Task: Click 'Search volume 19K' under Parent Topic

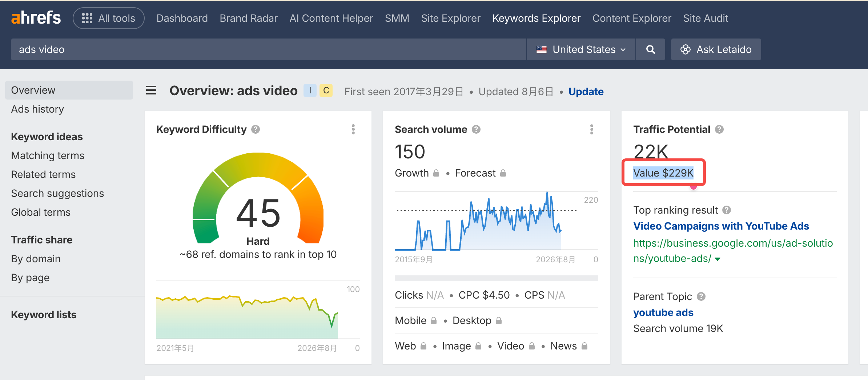Action: coord(678,328)
